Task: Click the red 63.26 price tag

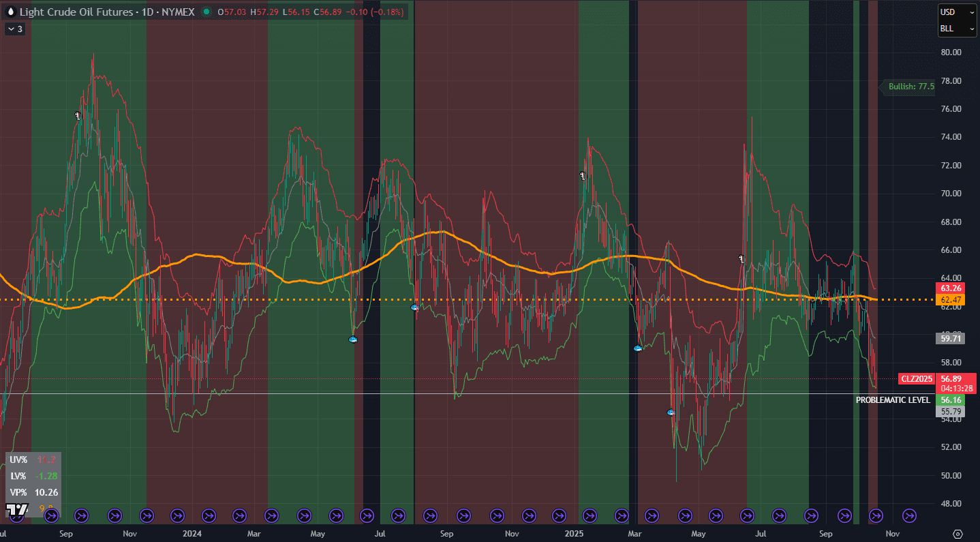Action: [x=951, y=288]
